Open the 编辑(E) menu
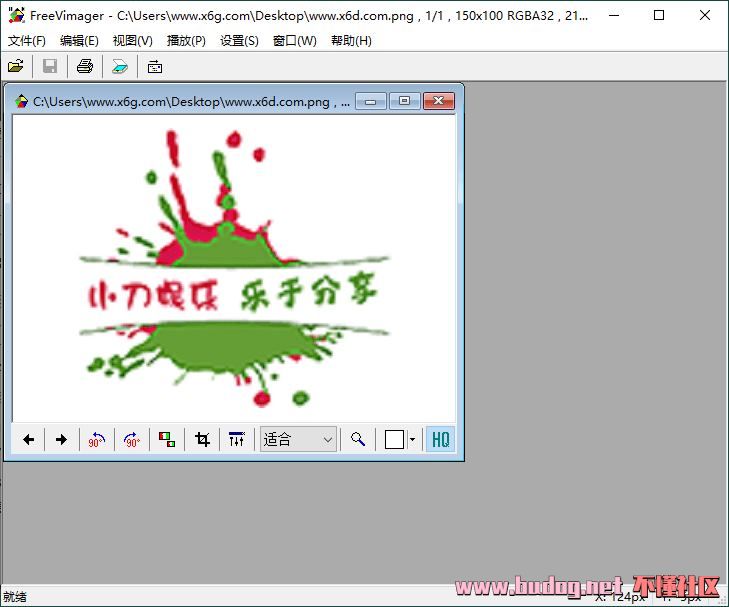Screen dimensions: 729x607 pyautogui.click(x=79, y=41)
